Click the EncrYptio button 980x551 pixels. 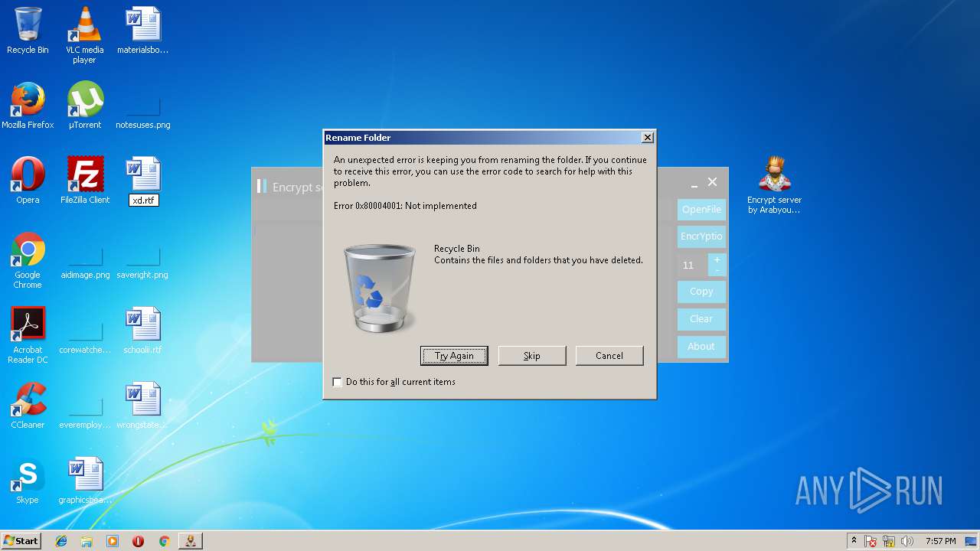(701, 236)
